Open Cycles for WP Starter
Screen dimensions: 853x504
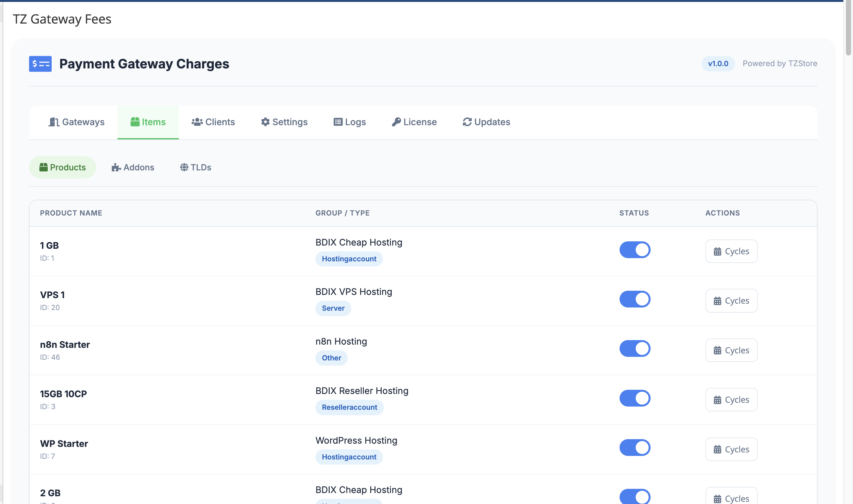[731, 449]
